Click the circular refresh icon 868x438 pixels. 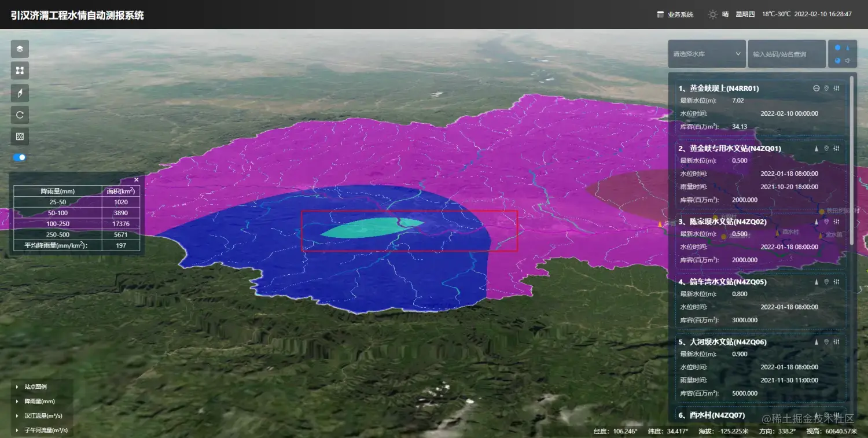pos(20,115)
